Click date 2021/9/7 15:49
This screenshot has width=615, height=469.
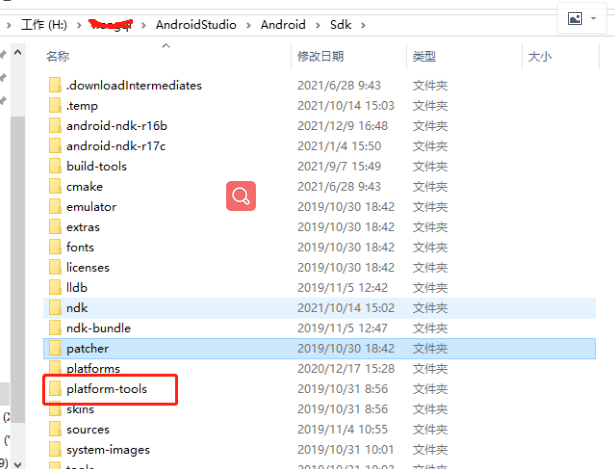point(339,166)
